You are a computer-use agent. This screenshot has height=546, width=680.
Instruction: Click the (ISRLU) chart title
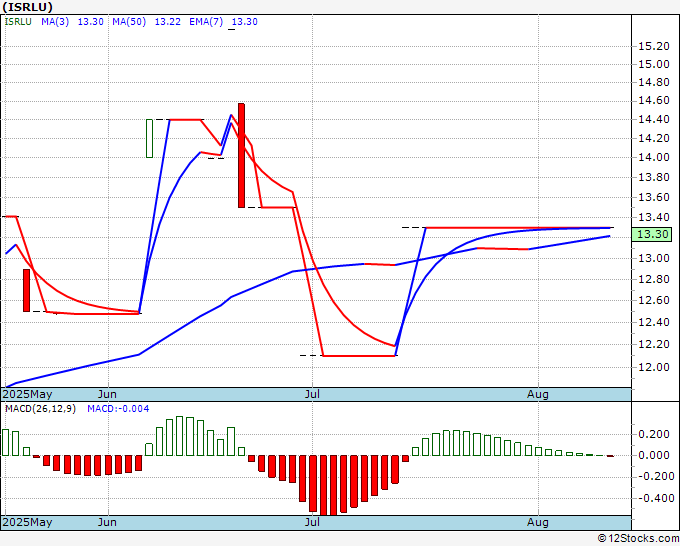pos(28,7)
